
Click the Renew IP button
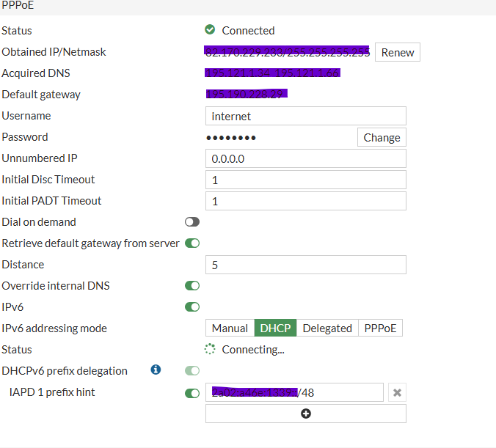[398, 52]
